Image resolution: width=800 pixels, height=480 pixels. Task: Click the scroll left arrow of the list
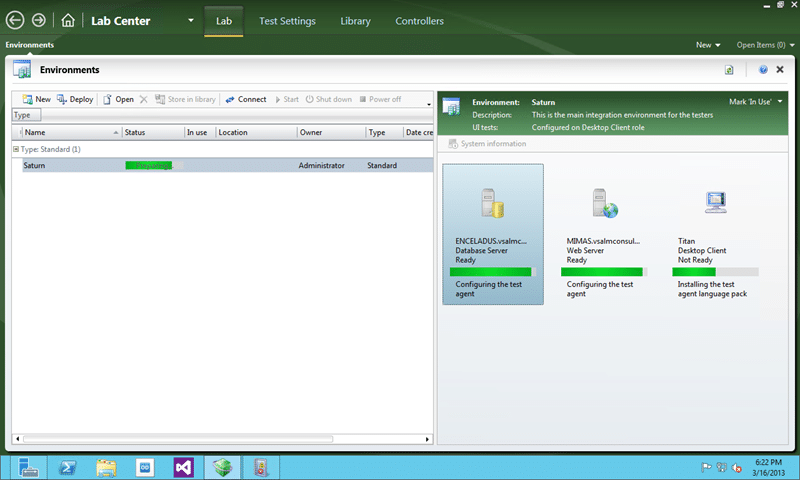[18, 439]
